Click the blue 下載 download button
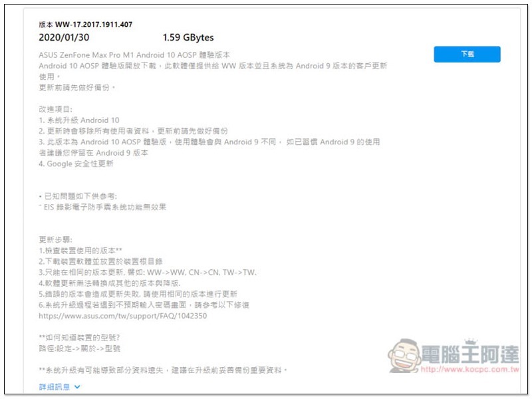 [x=467, y=55]
